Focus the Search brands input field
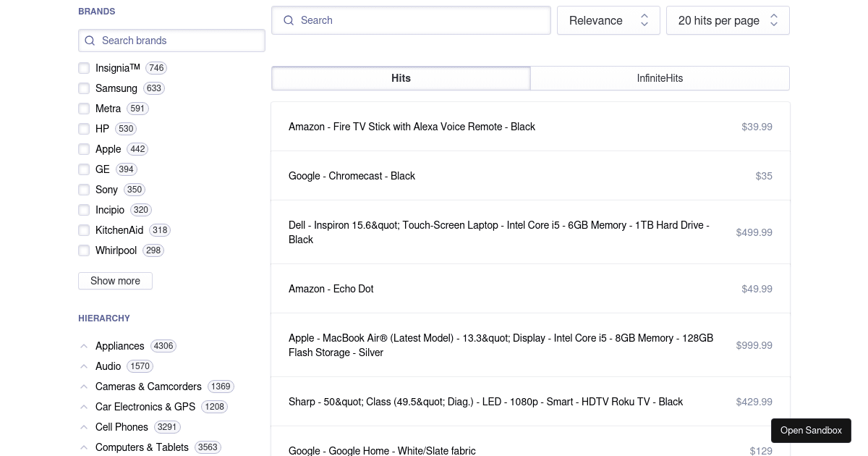This screenshot has width=868, height=456. [171, 41]
